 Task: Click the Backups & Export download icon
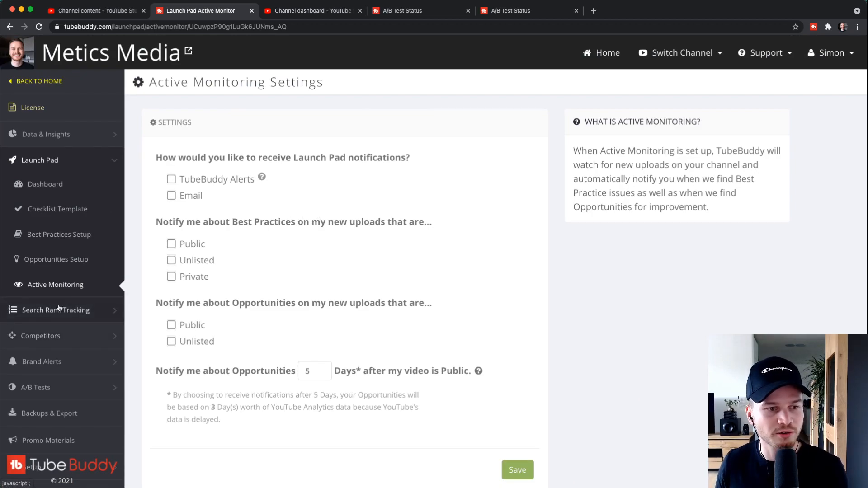point(13,412)
